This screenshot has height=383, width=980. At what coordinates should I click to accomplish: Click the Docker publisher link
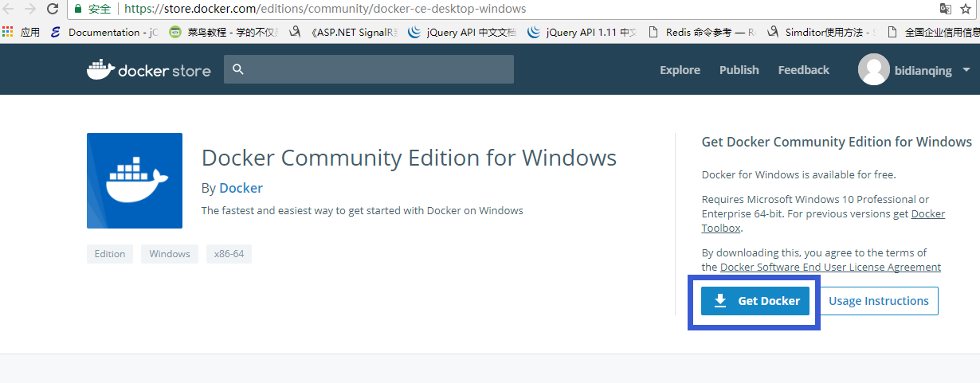tap(241, 188)
